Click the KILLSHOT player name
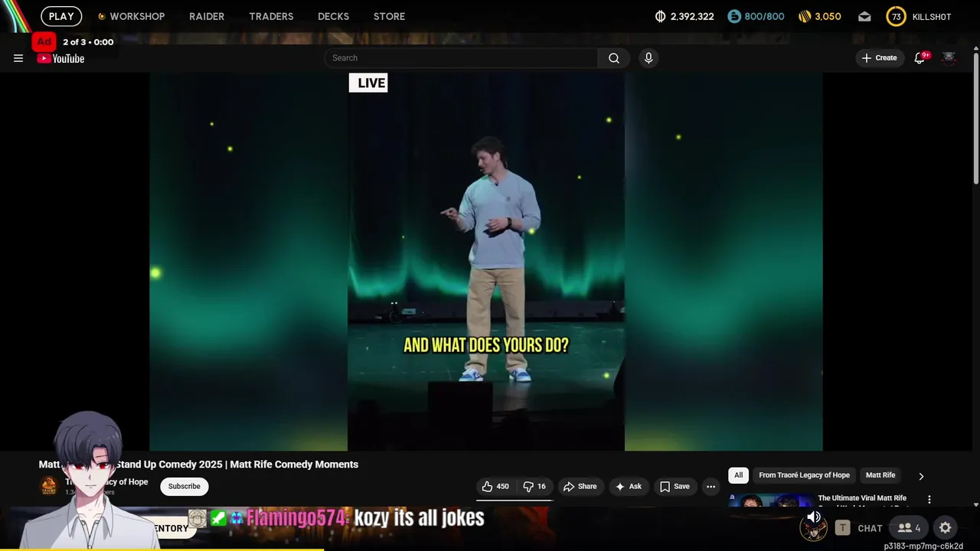 click(x=932, y=17)
